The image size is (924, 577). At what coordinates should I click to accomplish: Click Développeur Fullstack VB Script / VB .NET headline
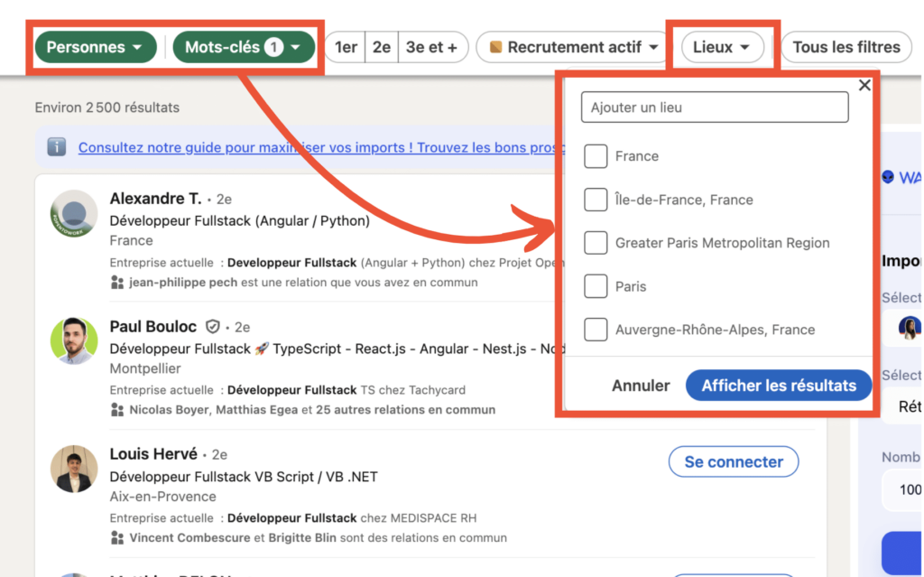[x=244, y=477]
